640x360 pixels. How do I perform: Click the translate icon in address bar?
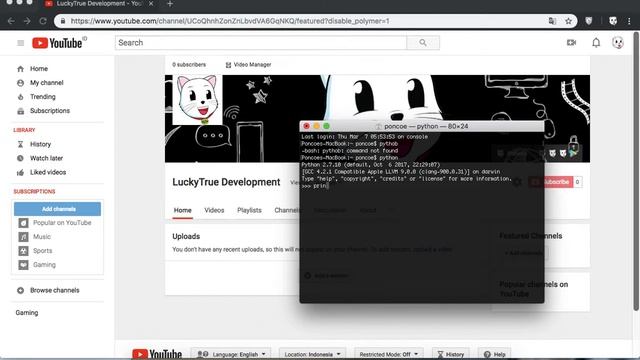click(552, 21)
